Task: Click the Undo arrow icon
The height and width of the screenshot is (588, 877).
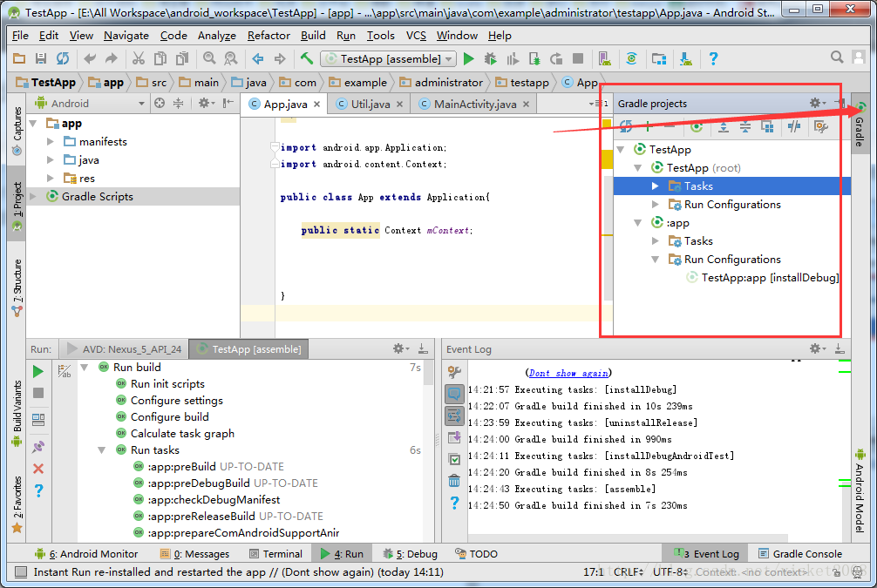Action: (90, 58)
